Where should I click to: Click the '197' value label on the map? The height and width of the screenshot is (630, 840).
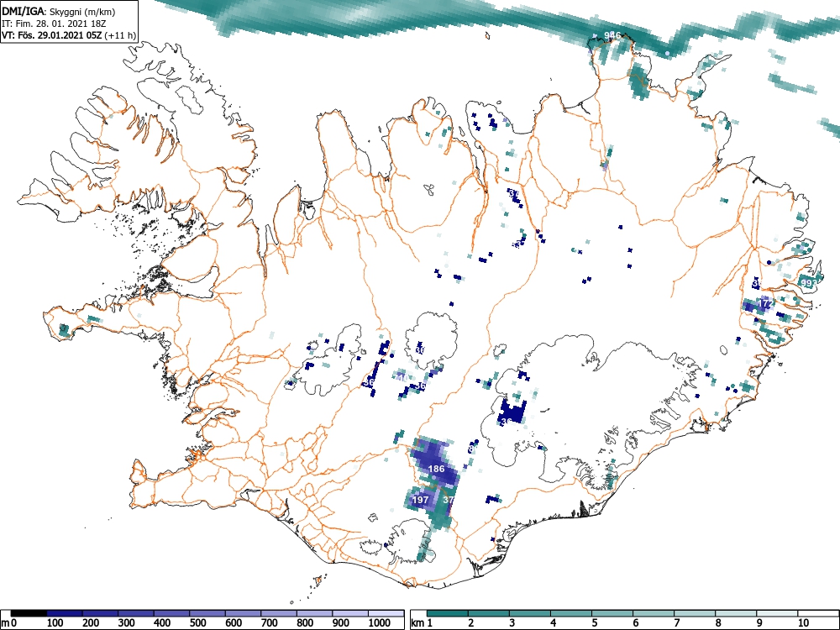coord(421,500)
